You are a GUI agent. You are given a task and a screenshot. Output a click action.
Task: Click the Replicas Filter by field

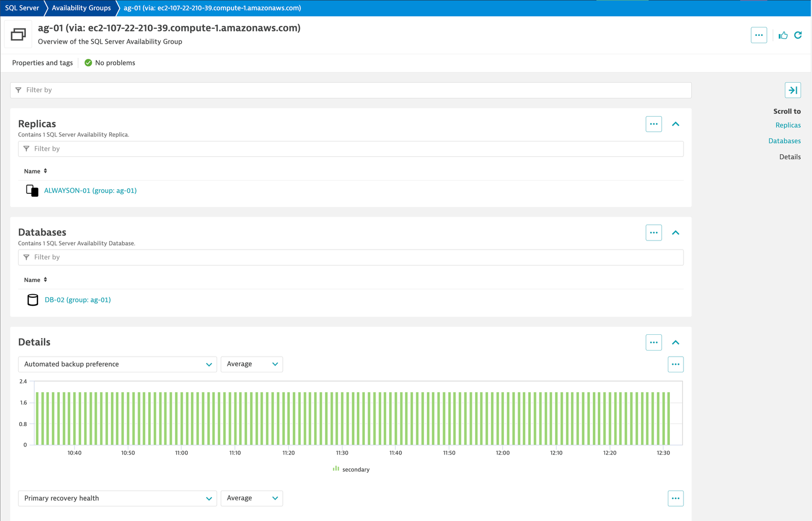tap(351, 149)
